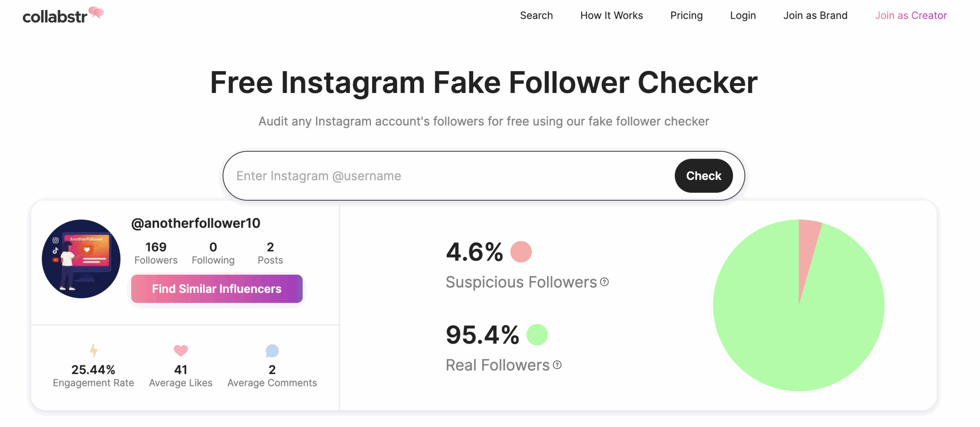Click the Login link
Viewport: 980px width, 427px height.
(x=742, y=16)
